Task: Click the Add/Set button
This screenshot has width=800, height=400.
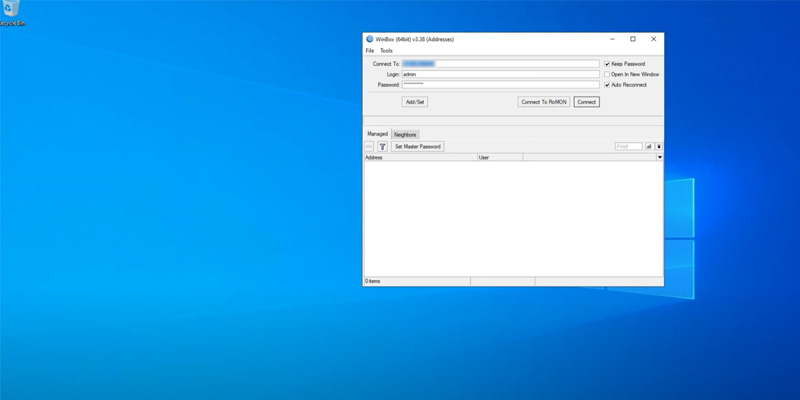Action: [415, 102]
